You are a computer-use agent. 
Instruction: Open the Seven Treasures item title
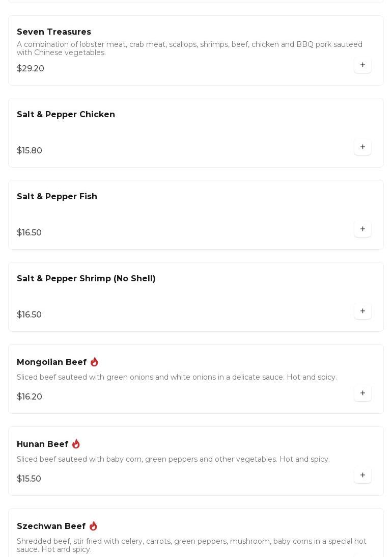tap(54, 32)
